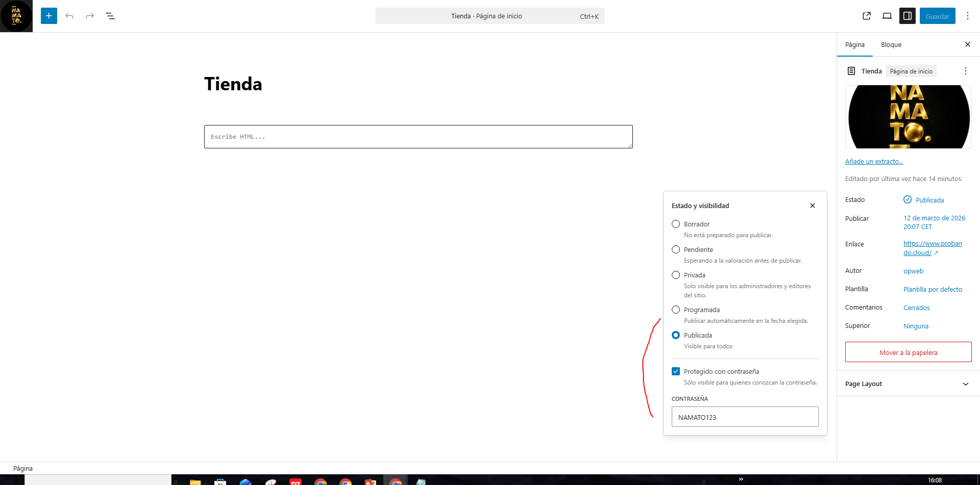
Task: Choose the Programada radio option
Action: (x=676, y=310)
